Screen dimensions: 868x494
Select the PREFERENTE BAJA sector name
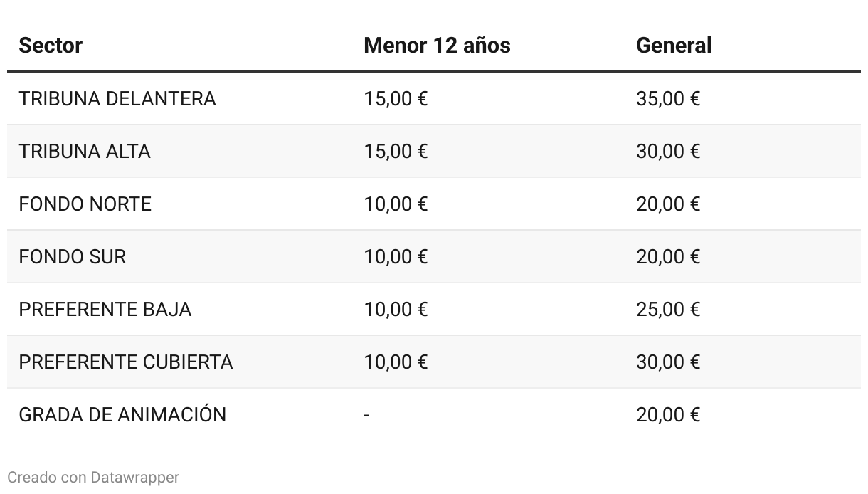tap(105, 309)
